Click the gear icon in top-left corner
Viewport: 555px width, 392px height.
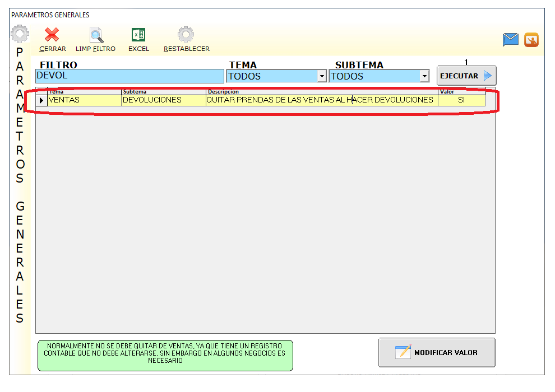click(x=20, y=35)
